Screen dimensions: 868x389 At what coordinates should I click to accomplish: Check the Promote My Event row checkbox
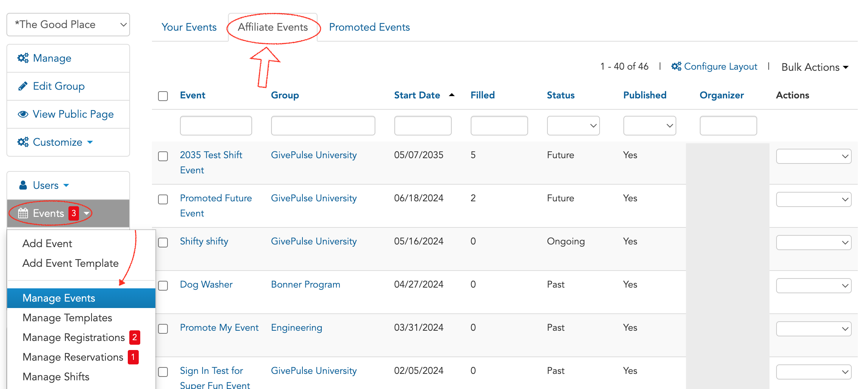click(163, 329)
